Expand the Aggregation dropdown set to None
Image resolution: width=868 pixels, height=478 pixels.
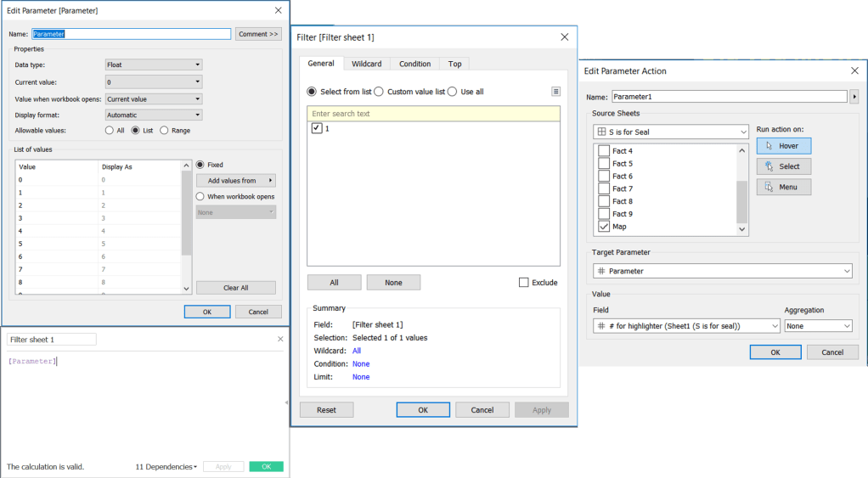tap(818, 326)
